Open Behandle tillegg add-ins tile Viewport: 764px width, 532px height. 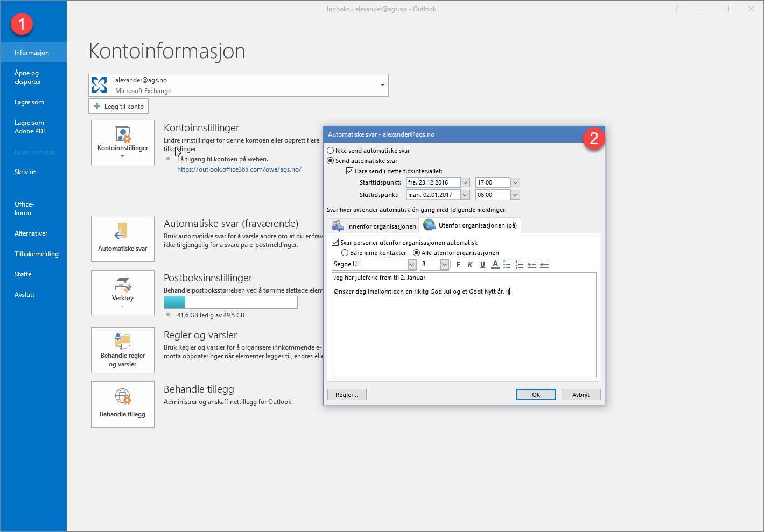tap(123, 405)
